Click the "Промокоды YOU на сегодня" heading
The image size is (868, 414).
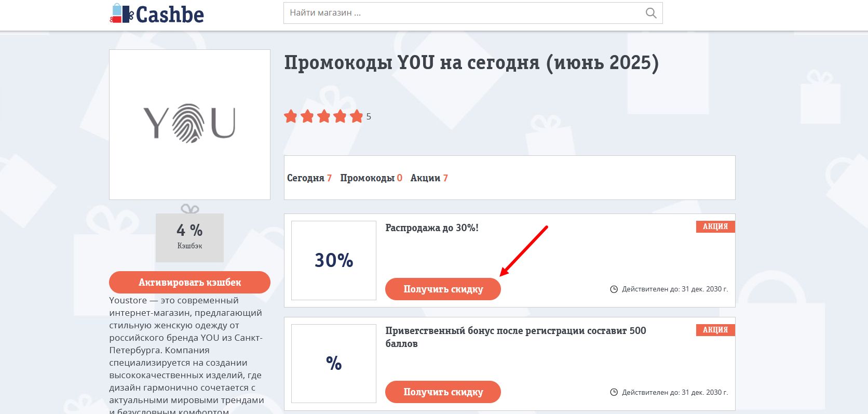471,63
